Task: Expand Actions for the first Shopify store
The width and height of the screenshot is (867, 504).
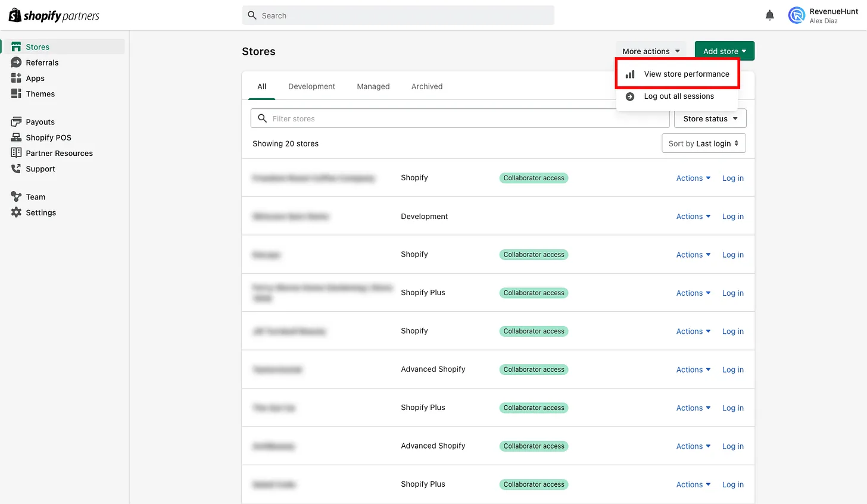Action: coord(693,178)
